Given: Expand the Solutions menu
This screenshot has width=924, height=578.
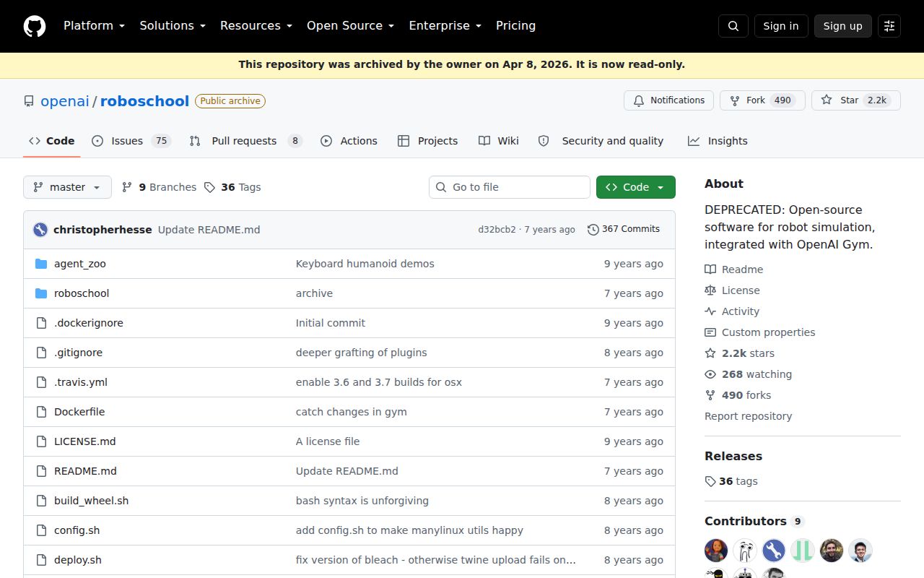Looking at the screenshot, I should (x=173, y=25).
